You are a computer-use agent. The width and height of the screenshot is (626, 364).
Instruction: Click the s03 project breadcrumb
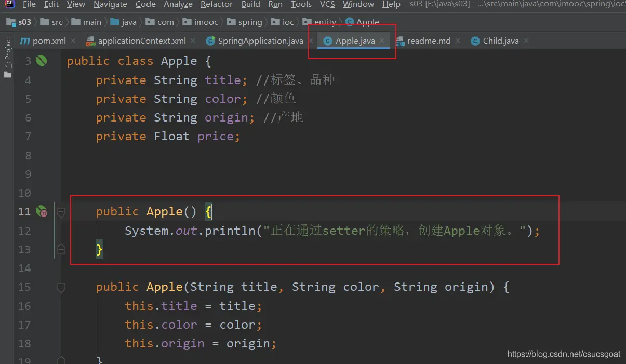pos(24,22)
